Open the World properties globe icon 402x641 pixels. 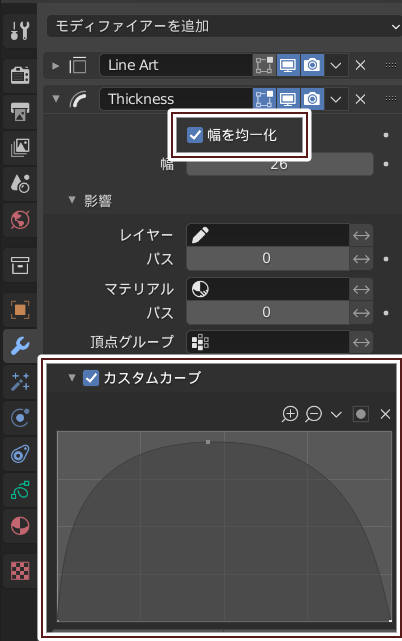(20, 220)
